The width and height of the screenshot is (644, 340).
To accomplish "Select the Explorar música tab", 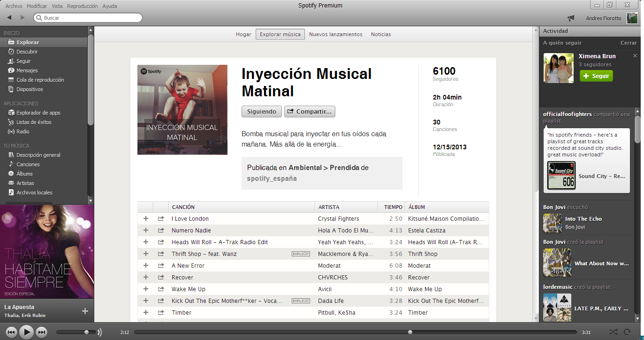I will tap(280, 34).
